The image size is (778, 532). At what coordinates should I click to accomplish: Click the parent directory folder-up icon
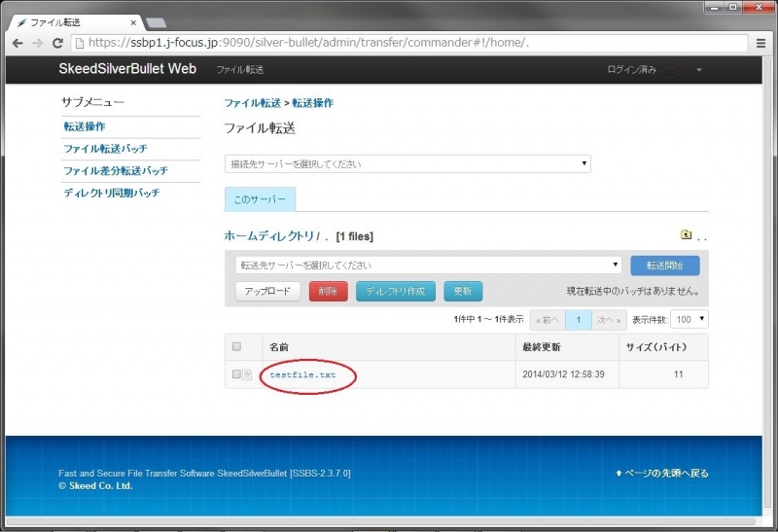(x=686, y=234)
